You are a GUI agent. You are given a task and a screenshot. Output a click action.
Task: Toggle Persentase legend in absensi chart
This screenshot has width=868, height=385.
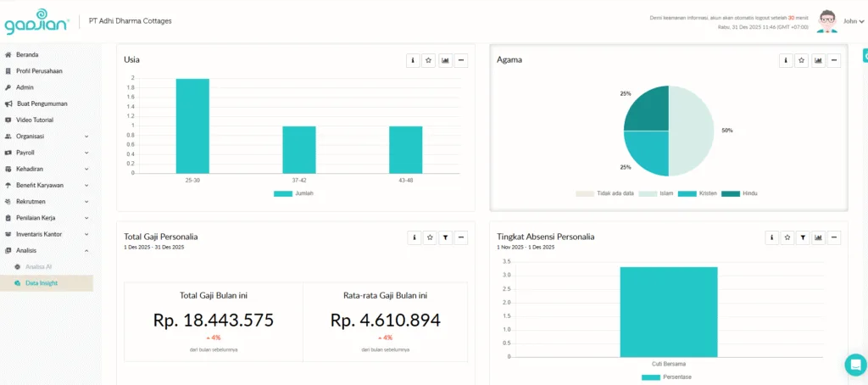668,377
